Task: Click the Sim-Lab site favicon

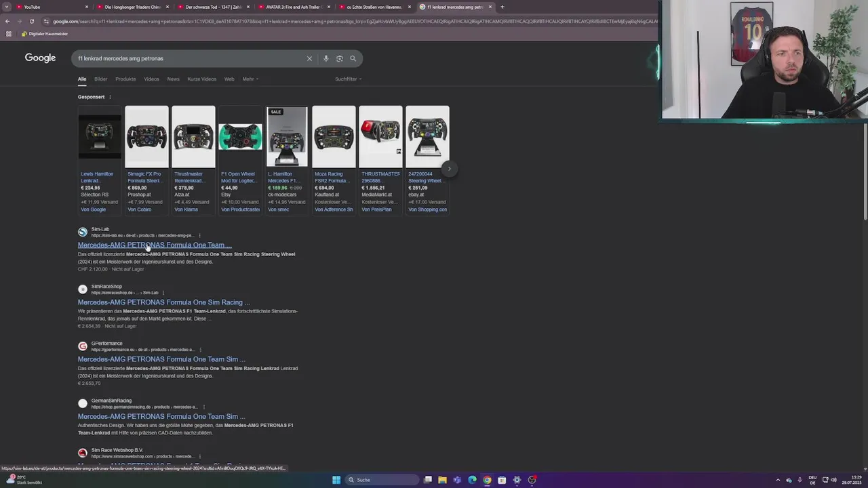Action: click(83, 232)
